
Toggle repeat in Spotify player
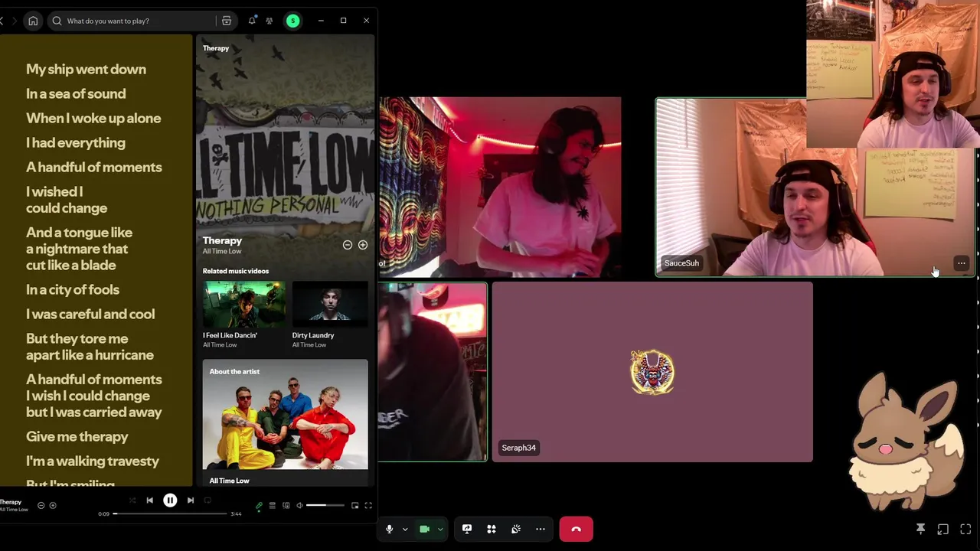tap(207, 500)
